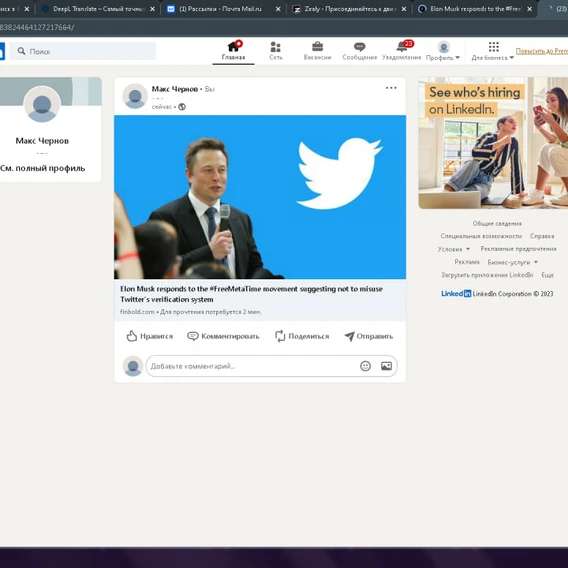The width and height of the screenshot is (568, 568).
Task: Open the post three-dots options menu
Action: coord(391,88)
